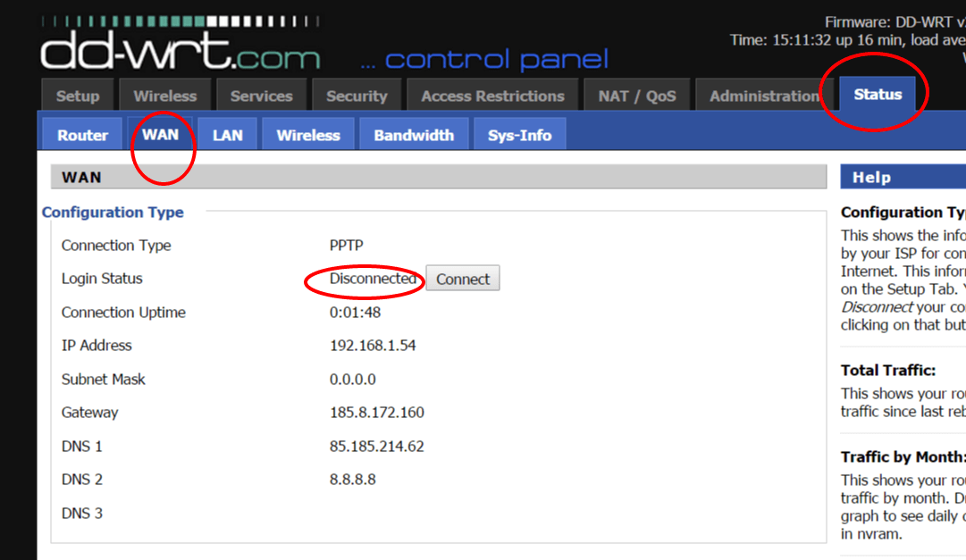966x560 pixels.
Task: Open the Router status sub-tab
Action: (x=82, y=134)
